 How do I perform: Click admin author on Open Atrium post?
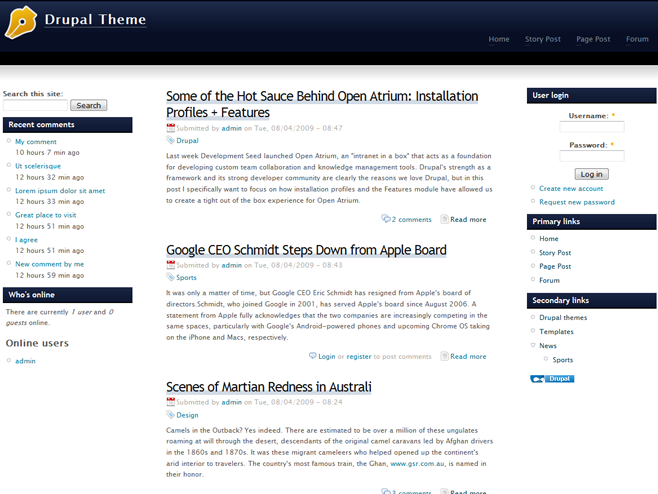pyautogui.click(x=232, y=128)
